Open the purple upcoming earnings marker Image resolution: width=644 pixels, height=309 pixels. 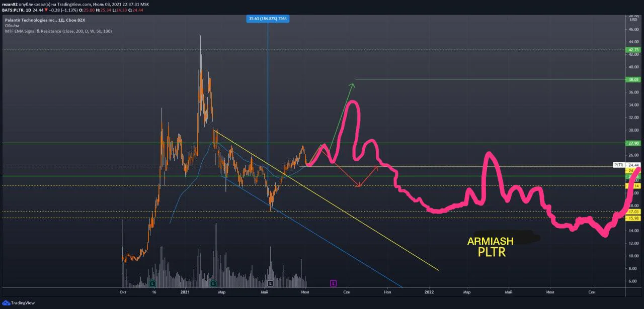(333, 283)
